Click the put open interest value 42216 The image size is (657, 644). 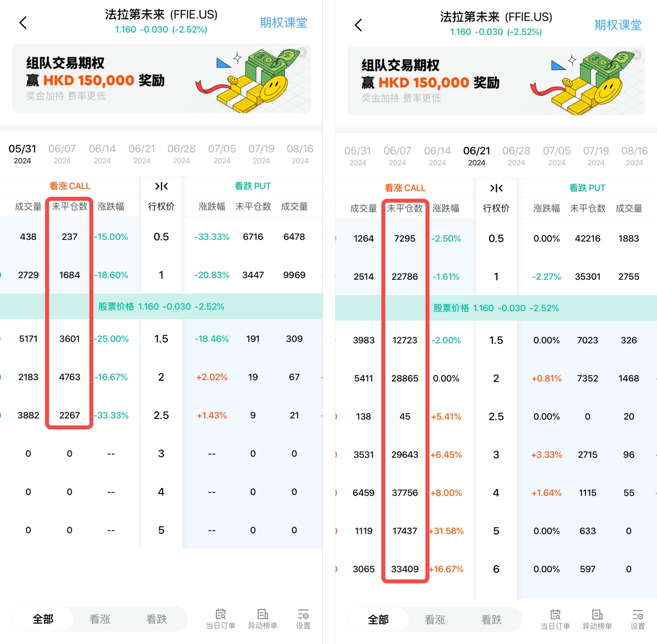click(x=588, y=239)
